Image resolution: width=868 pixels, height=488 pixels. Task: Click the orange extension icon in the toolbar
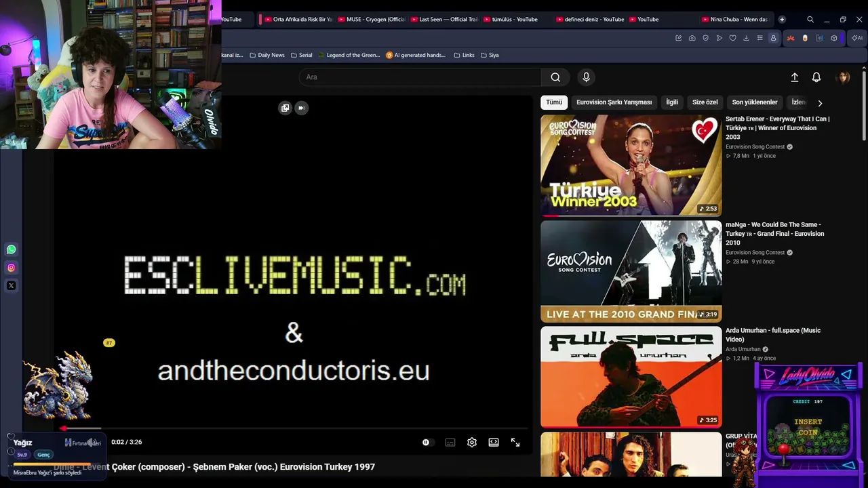(791, 38)
